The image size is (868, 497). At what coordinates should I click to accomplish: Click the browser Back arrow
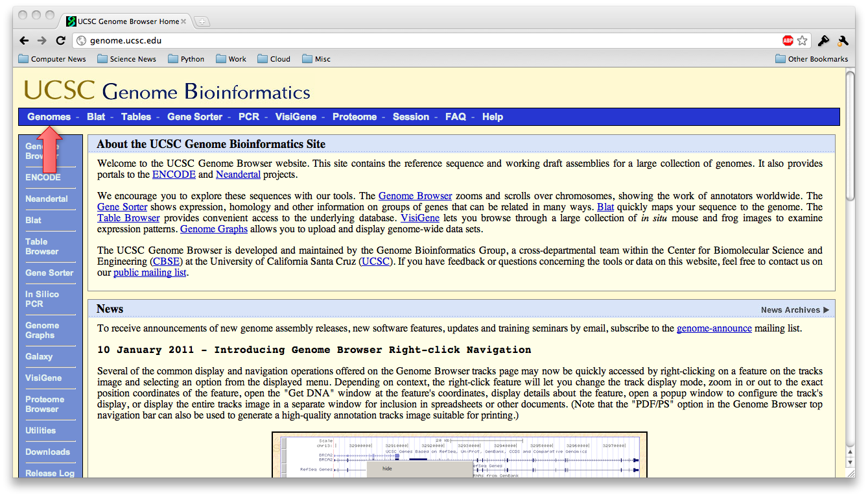pyautogui.click(x=24, y=40)
